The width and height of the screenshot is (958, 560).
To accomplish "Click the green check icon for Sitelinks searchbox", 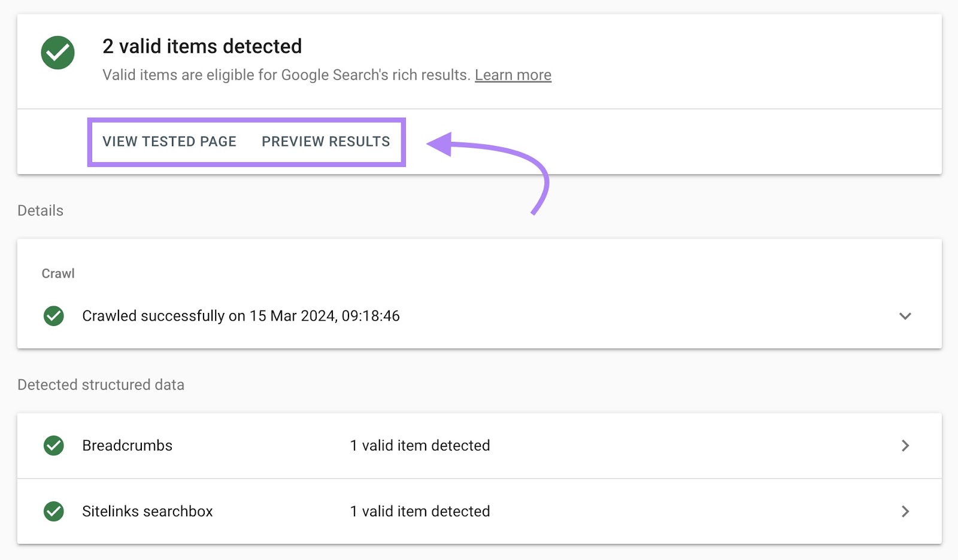I will pyautogui.click(x=54, y=511).
